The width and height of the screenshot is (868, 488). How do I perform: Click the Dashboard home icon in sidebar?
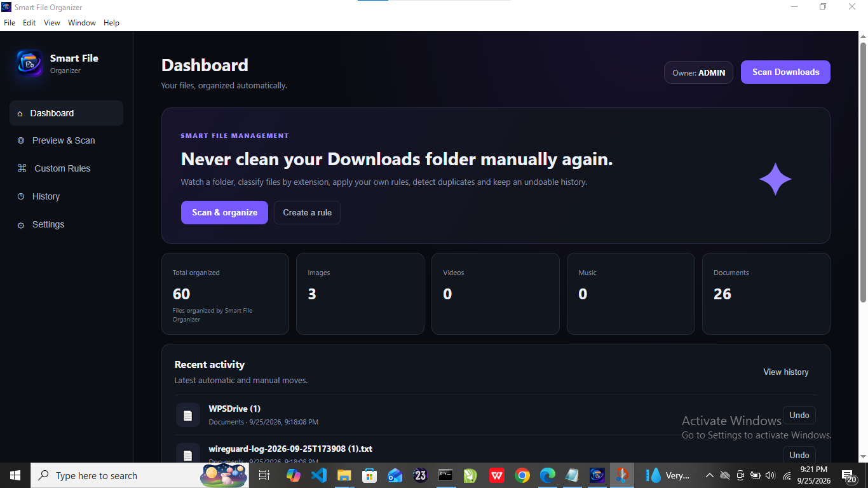click(20, 114)
